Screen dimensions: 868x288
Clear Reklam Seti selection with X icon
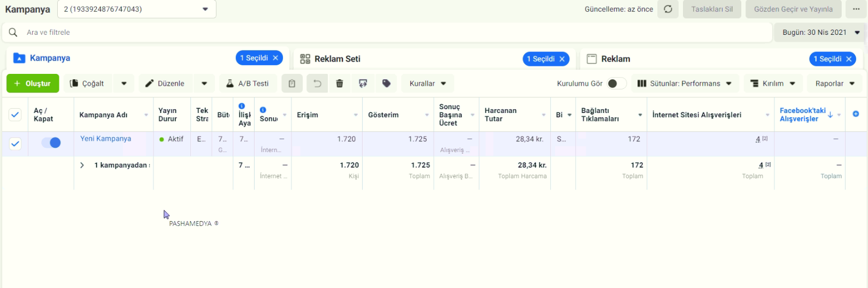pyautogui.click(x=562, y=59)
